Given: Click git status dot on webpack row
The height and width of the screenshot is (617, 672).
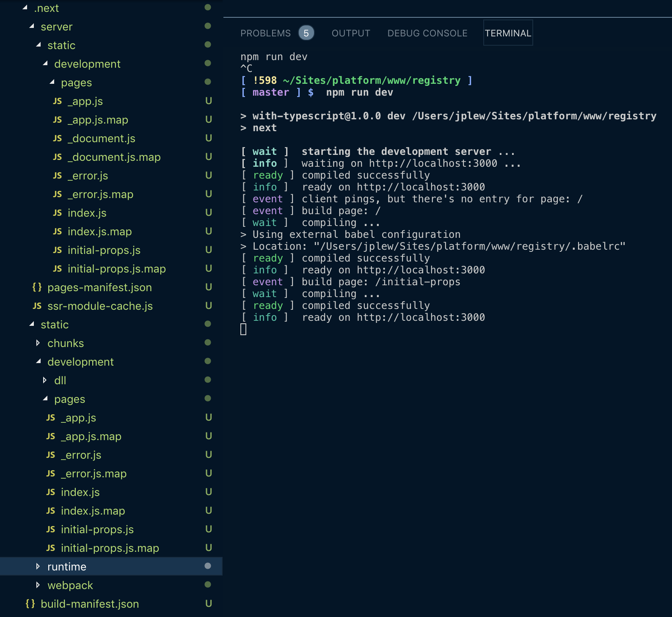Looking at the screenshot, I should tap(208, 584).
